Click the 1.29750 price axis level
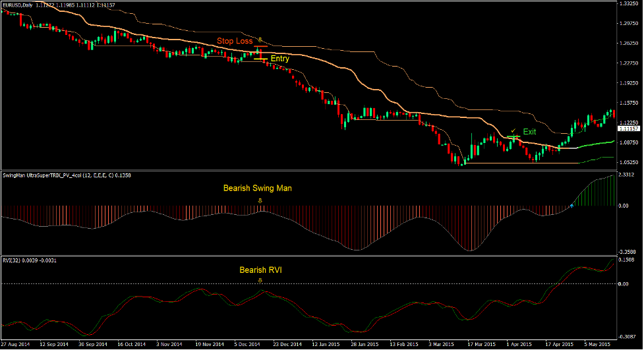 click(x=629, y=24)
